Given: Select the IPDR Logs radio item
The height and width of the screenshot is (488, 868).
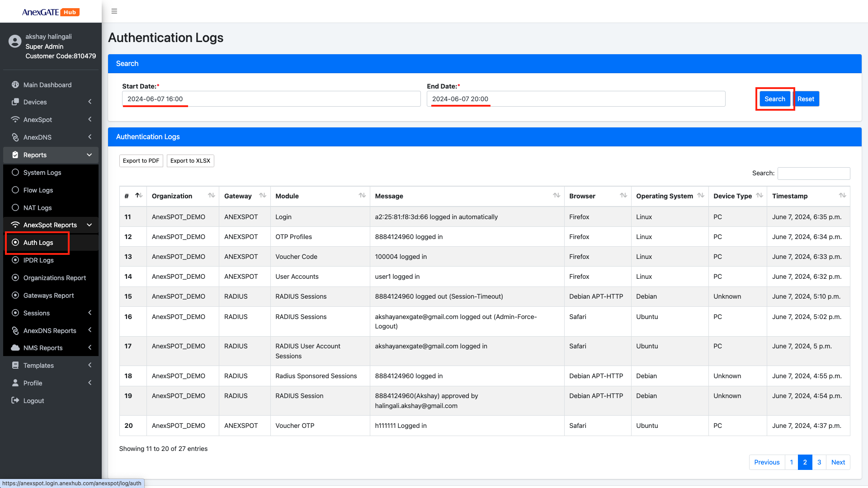Looking at the screenshot, I should click(15, 260).
